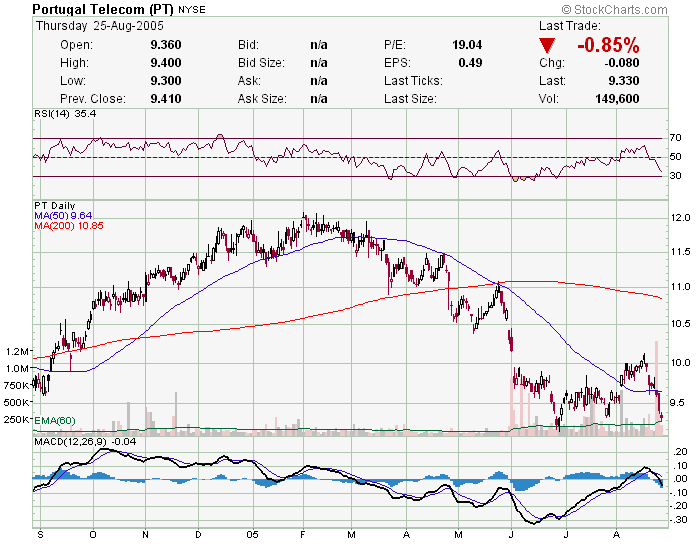Click the Thursday 25-Aug-2005 date header
The image size is (700, 546).
(x=98, y=26)
